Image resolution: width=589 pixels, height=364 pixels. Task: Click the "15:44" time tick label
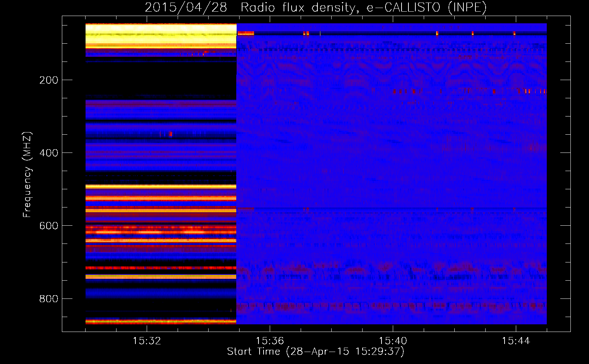click(x=516, y=341)
